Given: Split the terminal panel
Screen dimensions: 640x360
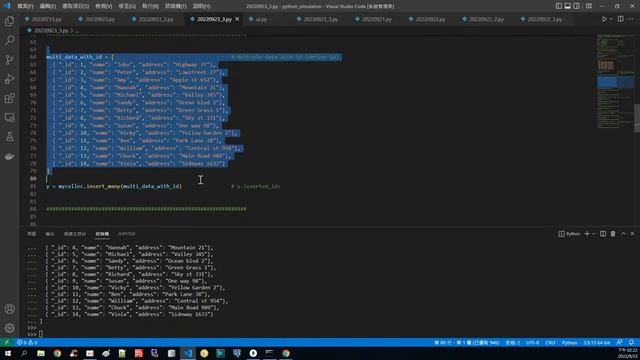Looking at the screenshot, I should [x=603, y=234].
